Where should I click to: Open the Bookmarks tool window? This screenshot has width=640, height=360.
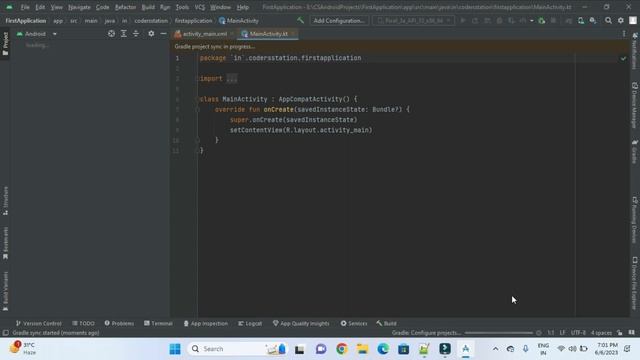[5, 243]
